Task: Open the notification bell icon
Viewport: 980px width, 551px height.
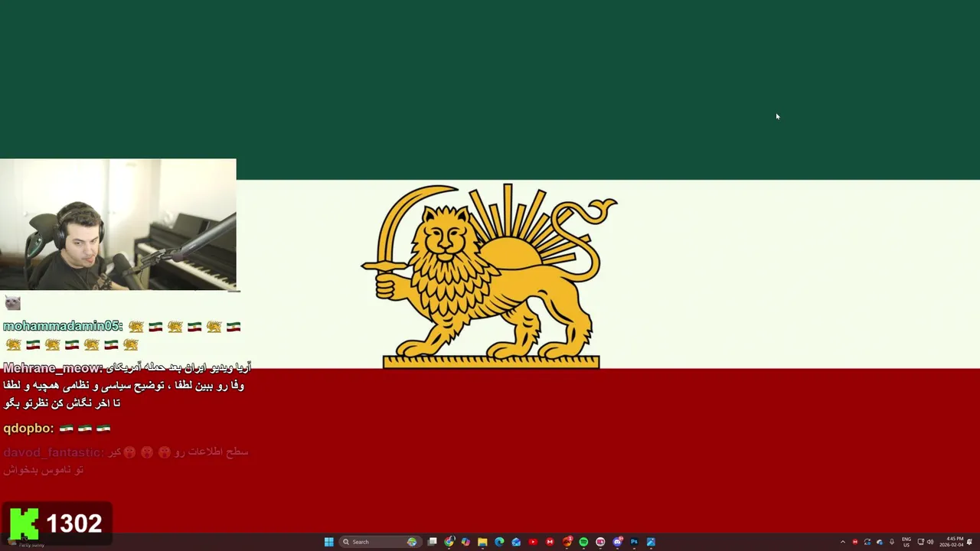Action: click(x=970, y=542)
